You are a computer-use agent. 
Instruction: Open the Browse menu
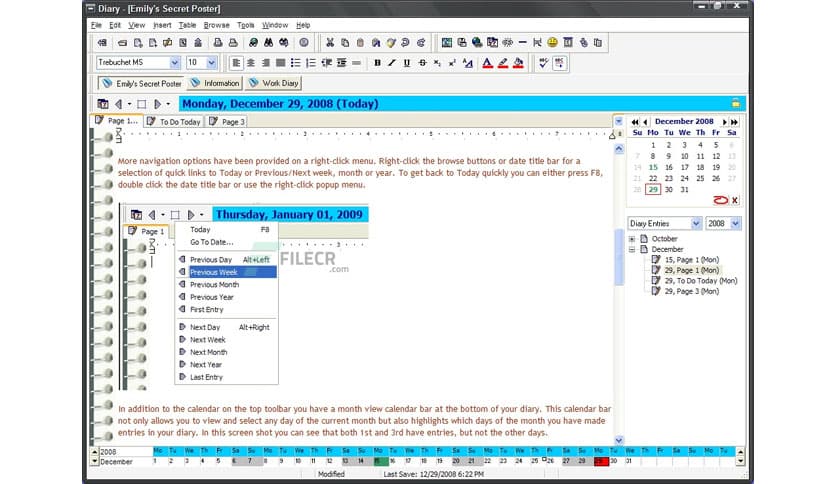click(216, 25)
